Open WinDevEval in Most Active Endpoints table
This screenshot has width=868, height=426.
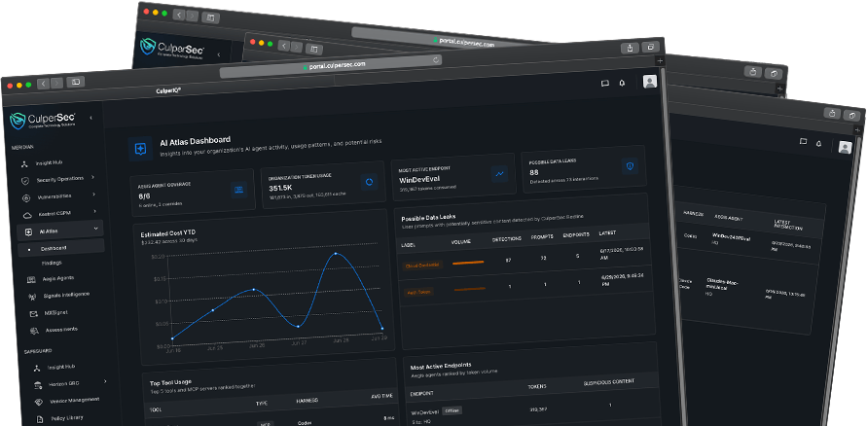click(x=425, y=412)
